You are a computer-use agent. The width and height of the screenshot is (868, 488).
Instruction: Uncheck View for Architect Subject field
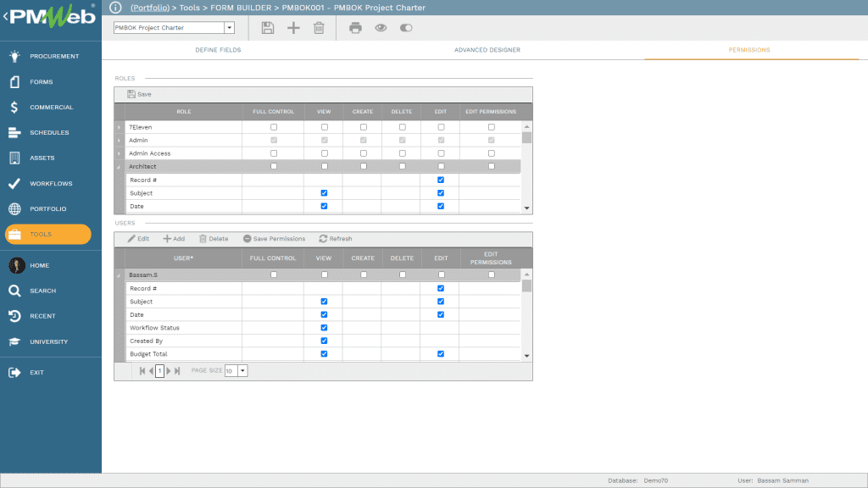click(x=325, y=193)
